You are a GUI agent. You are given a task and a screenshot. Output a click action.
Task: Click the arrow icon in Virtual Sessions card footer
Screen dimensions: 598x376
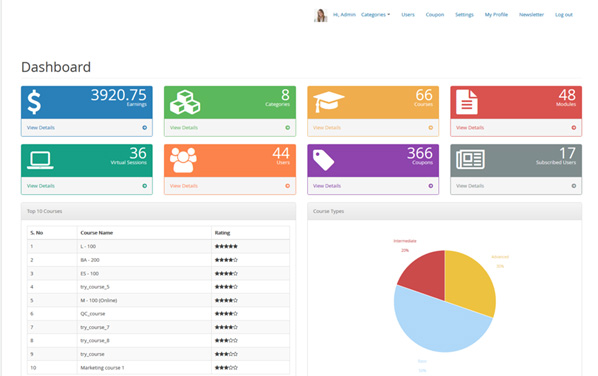[145, 186]
